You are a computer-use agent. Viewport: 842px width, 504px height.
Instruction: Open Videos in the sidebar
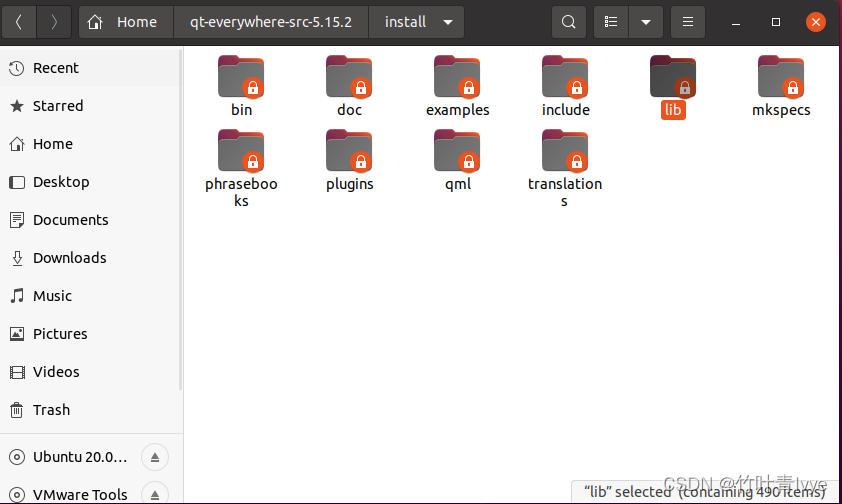tap(91, 372)
